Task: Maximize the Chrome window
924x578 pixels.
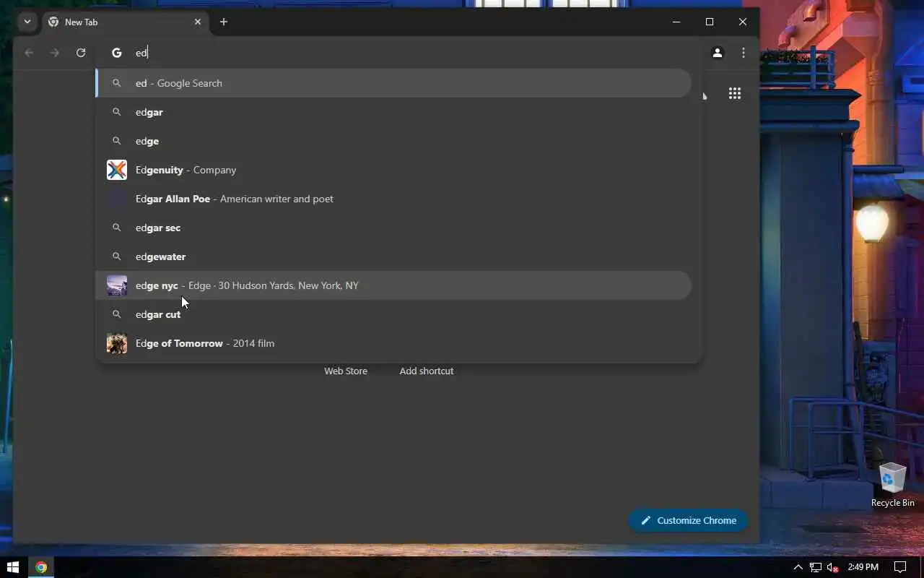Action: [710, 22]
